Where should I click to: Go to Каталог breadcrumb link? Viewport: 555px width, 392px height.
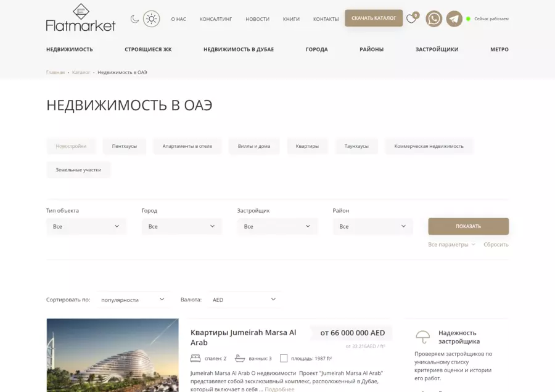tap(81, 72)
